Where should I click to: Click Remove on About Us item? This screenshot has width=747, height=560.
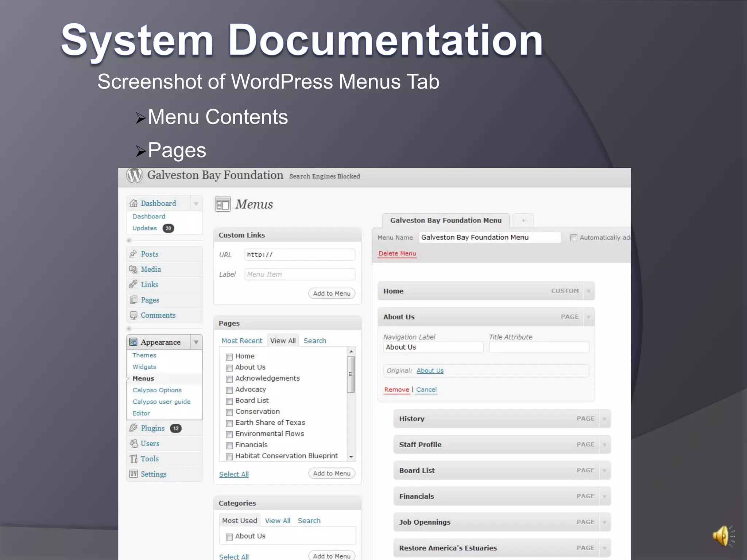pyautogui.click(x=396, y=389)
